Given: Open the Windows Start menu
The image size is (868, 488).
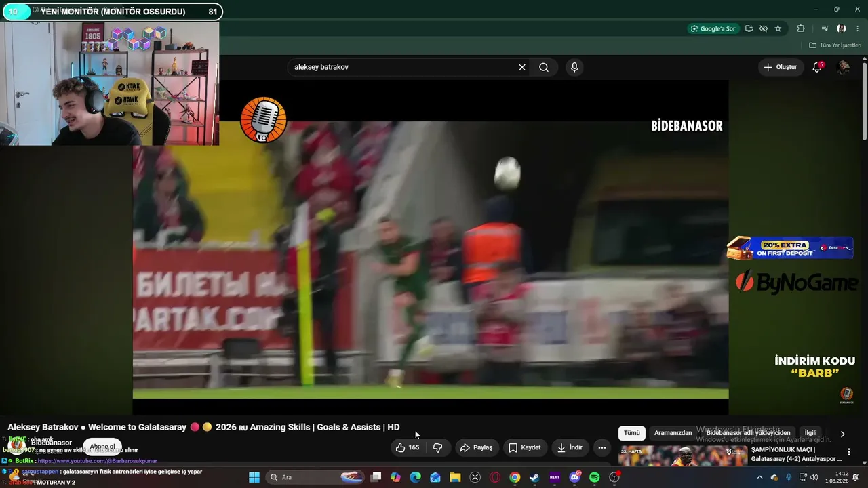Looking at the screenshot, I should [254, 477].
